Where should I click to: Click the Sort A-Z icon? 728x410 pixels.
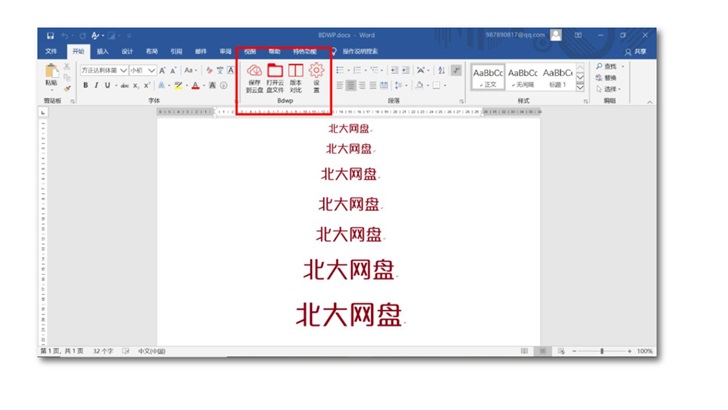click(442, 71)
